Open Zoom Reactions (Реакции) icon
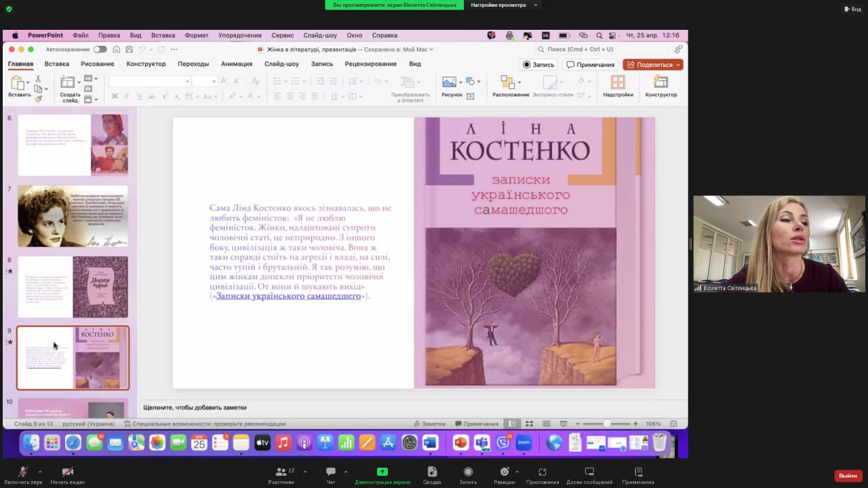The image size is (868, 488). tap(504, 472)
